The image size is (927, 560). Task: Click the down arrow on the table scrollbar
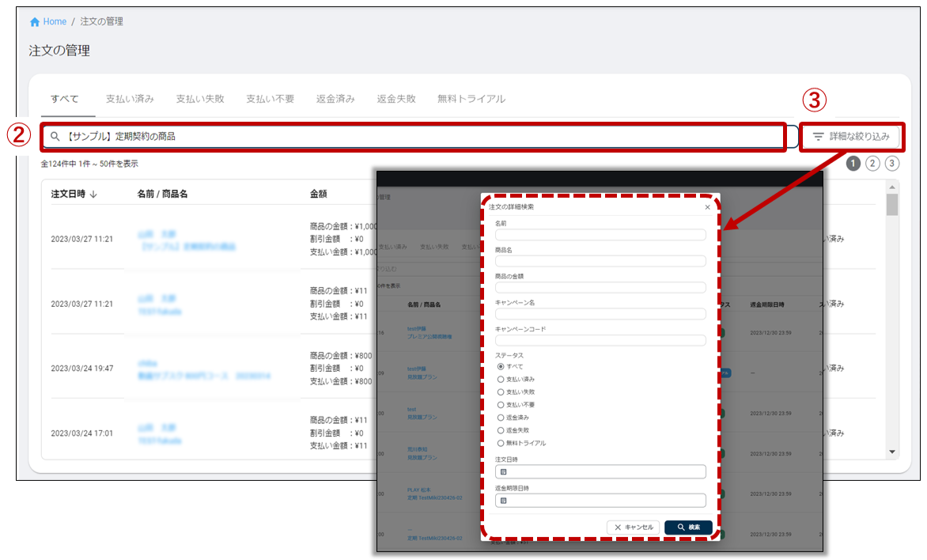point(893,452)
